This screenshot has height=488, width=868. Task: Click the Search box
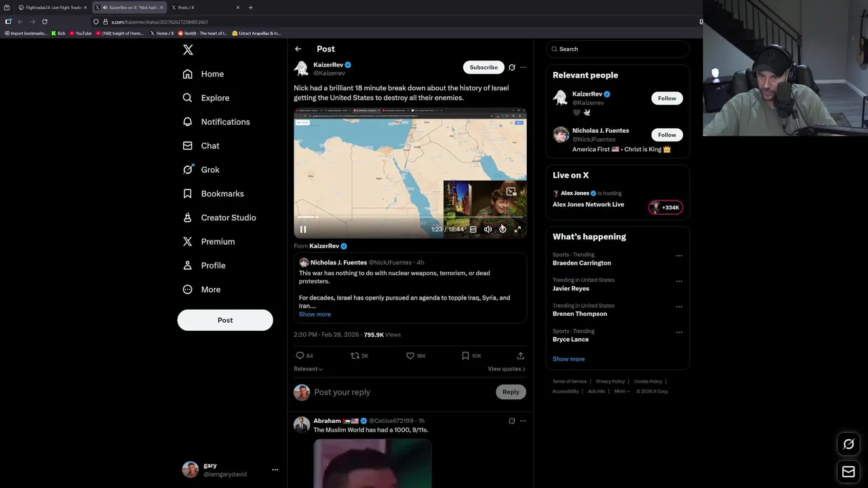(x=617, y=49)
